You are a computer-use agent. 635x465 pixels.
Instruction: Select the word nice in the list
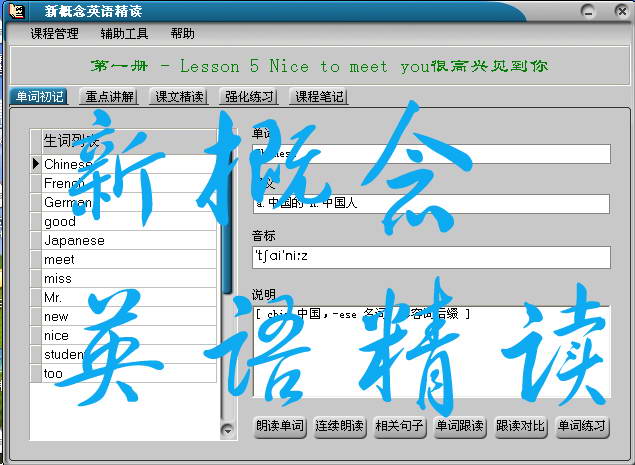[x=129, y=335]
